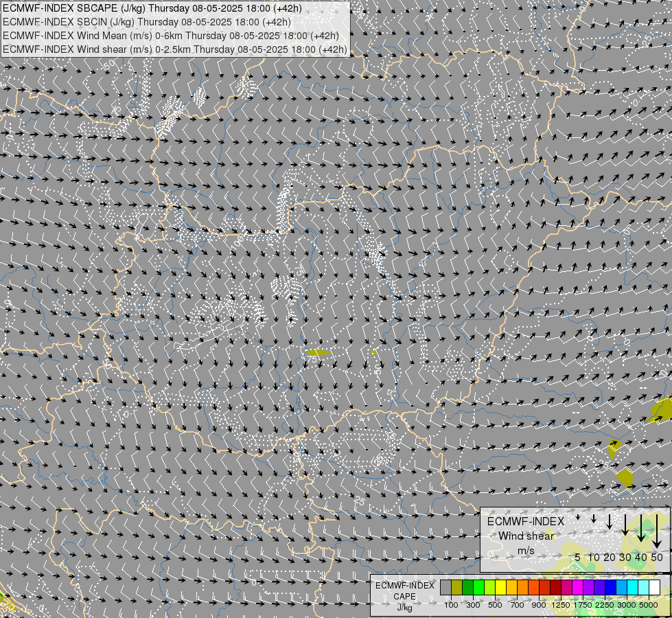Click the CAPE legend value 300
The height and width of the screenshot is (618, 672).
tap(473, 605)
